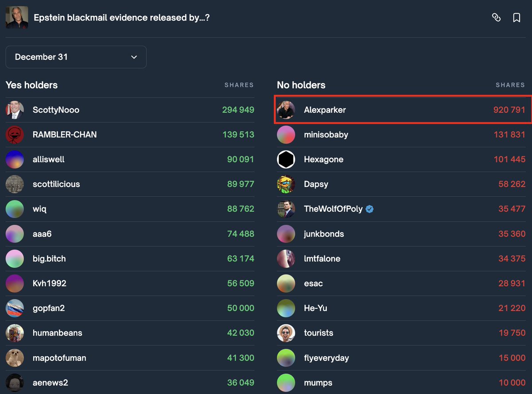This screenshot has width=532, height=394.
Task: Click aaa6's avatar
Action: click(x=15, y=234)
